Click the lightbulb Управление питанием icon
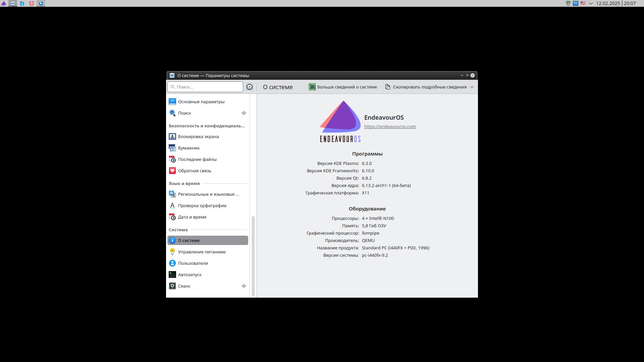Viewport: 644px width, 362px height. pyautogui.click(x=172, y=252)
